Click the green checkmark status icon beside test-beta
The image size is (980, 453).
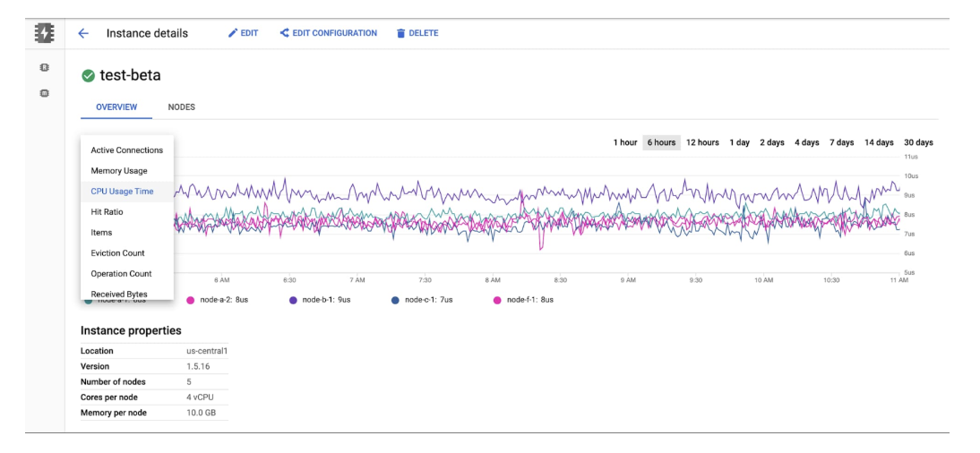click(x=88, y=76)
